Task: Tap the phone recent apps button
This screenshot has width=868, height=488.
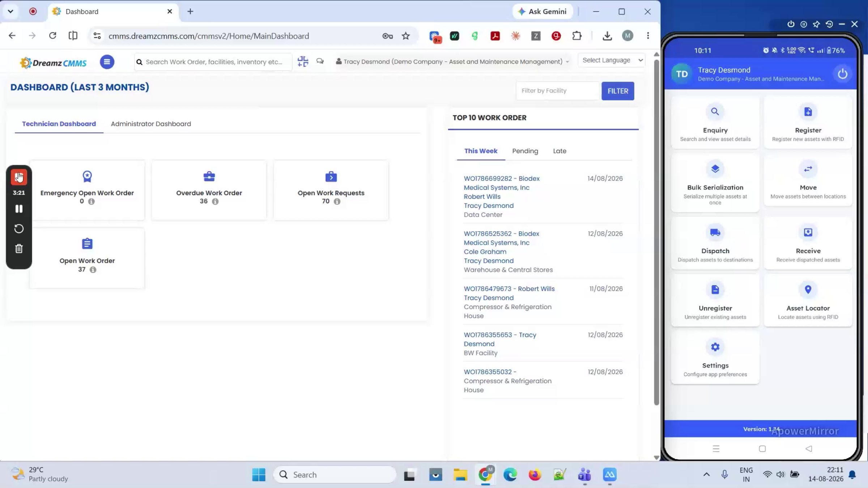Action: click(716, 449)
